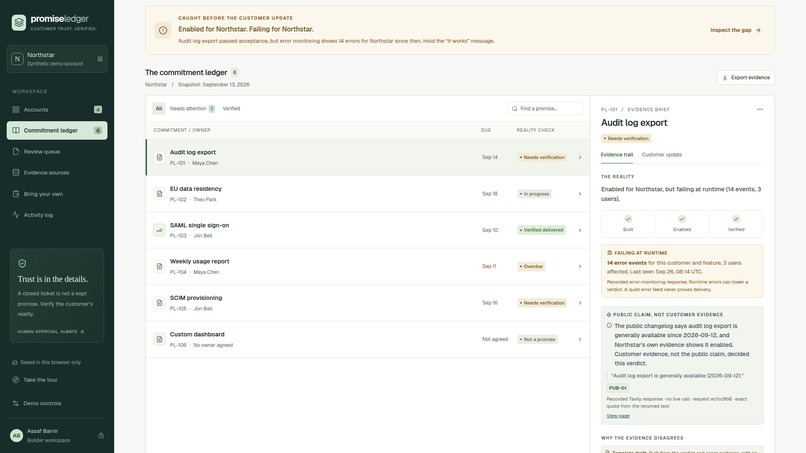Expand the SAML single sign-on chevron
This screenshot has height=453, width=806.
580,230
